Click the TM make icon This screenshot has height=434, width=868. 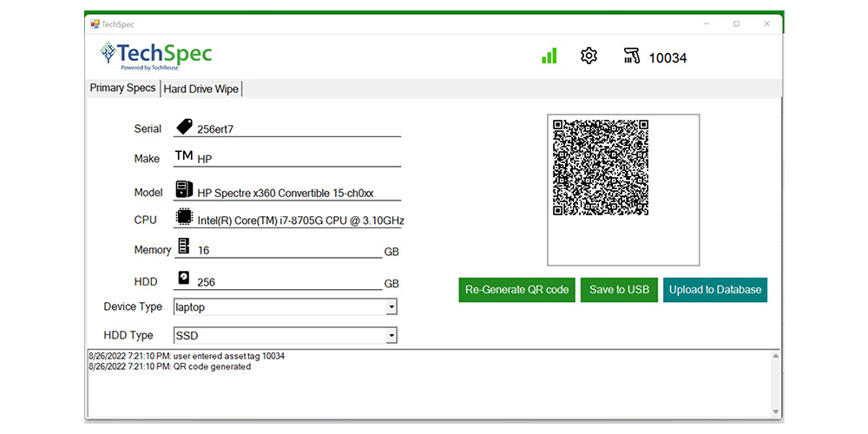click(x=184, y=155)
